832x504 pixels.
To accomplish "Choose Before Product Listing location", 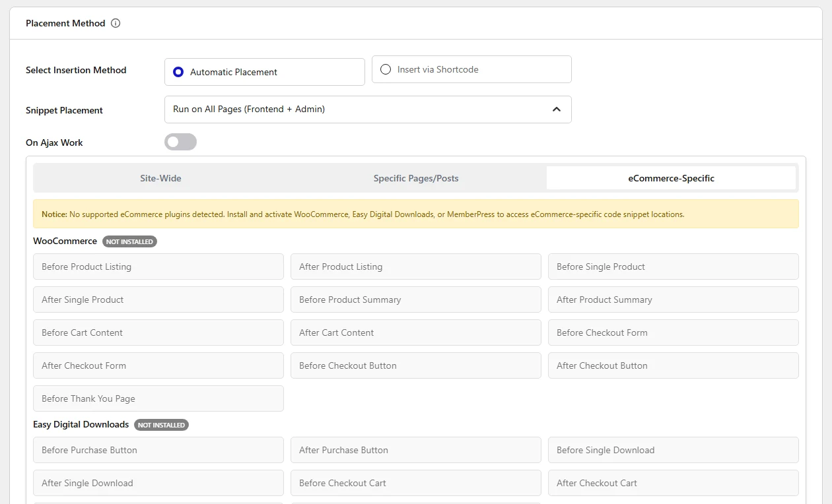I will pos(158,267).
